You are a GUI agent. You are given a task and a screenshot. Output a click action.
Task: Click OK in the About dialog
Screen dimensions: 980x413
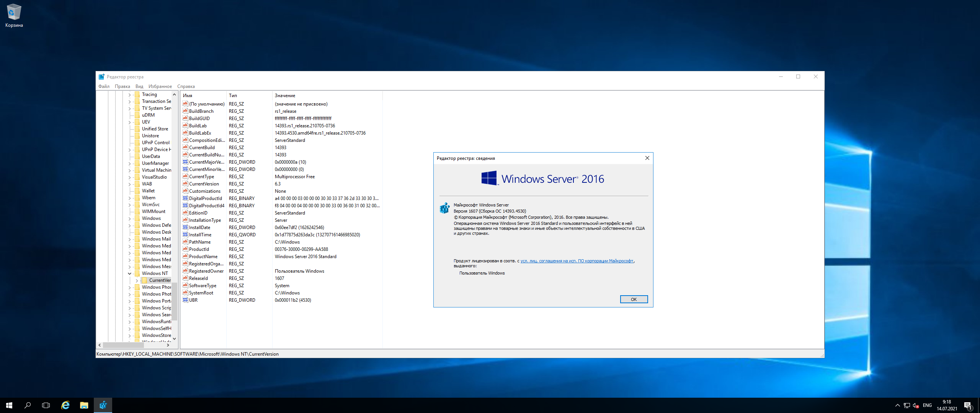634,299
